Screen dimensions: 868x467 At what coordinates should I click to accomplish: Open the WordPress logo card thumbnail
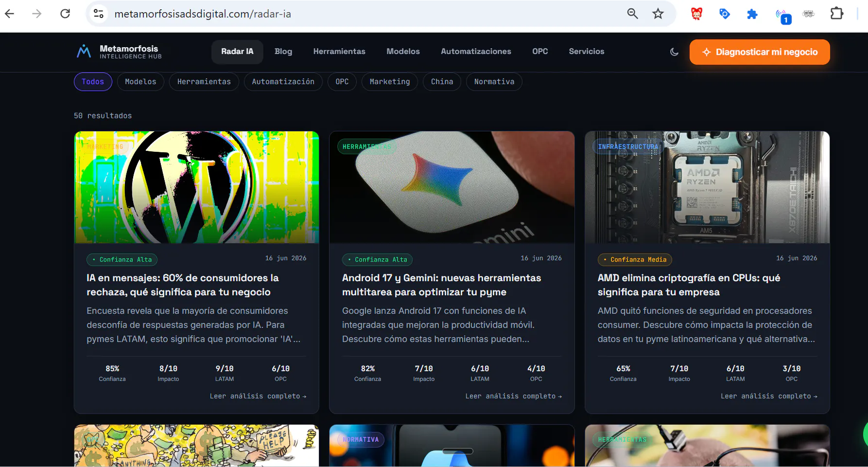pos(197,187)
